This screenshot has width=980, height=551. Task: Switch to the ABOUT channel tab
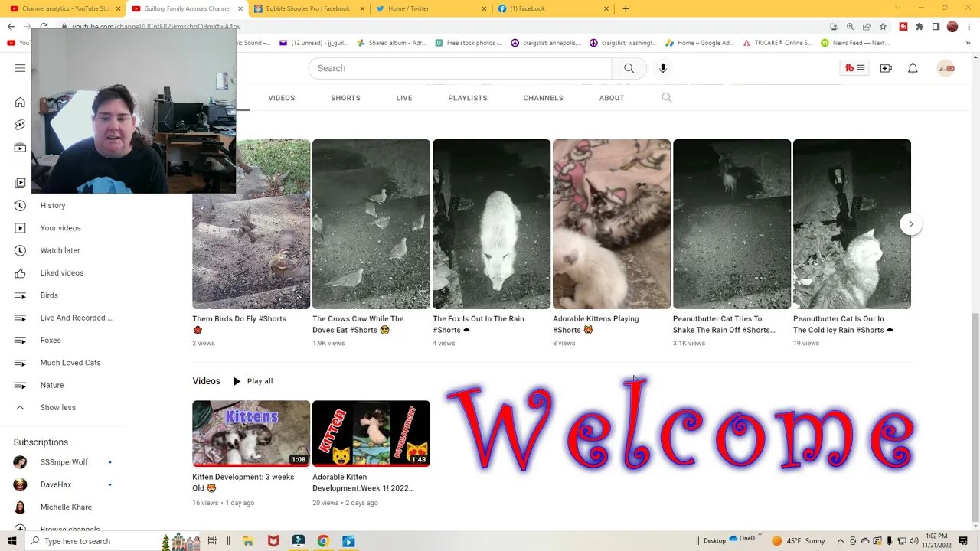pyautogui.click(x=612, y=98)
